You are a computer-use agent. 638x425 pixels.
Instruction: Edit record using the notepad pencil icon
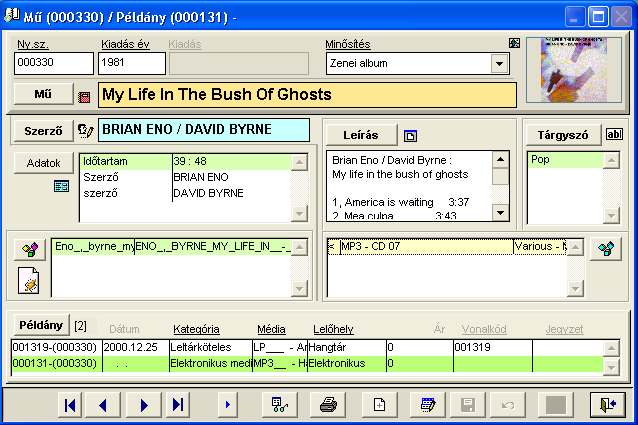[428, 405]
